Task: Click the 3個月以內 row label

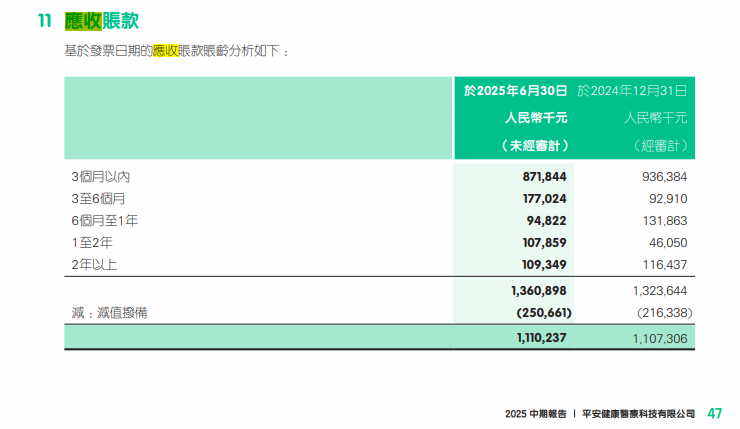Action: tap(100, 176)
